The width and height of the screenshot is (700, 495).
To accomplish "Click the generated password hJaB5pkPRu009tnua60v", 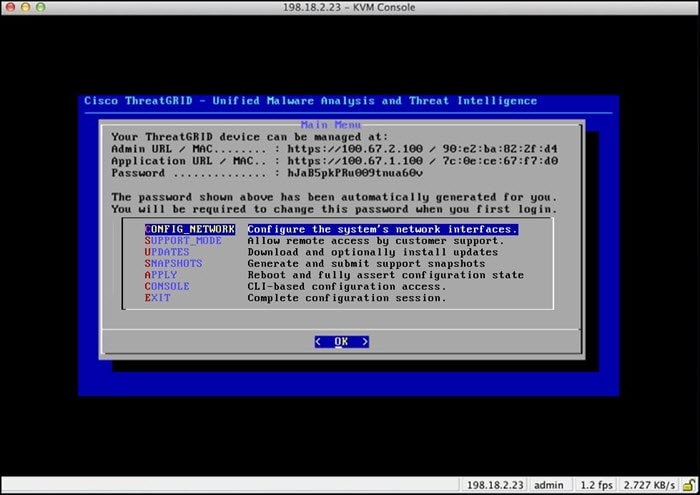I will pyautogui.click(x=355, y=173).
